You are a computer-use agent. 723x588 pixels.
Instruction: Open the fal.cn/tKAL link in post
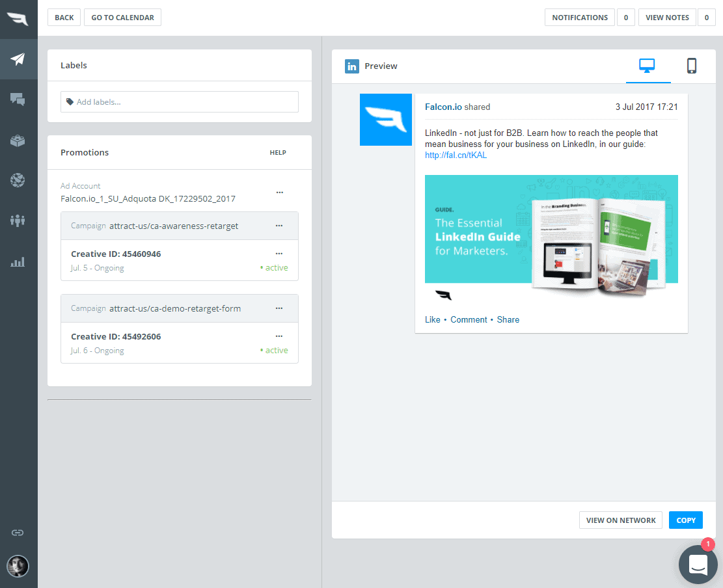point(456,155)
